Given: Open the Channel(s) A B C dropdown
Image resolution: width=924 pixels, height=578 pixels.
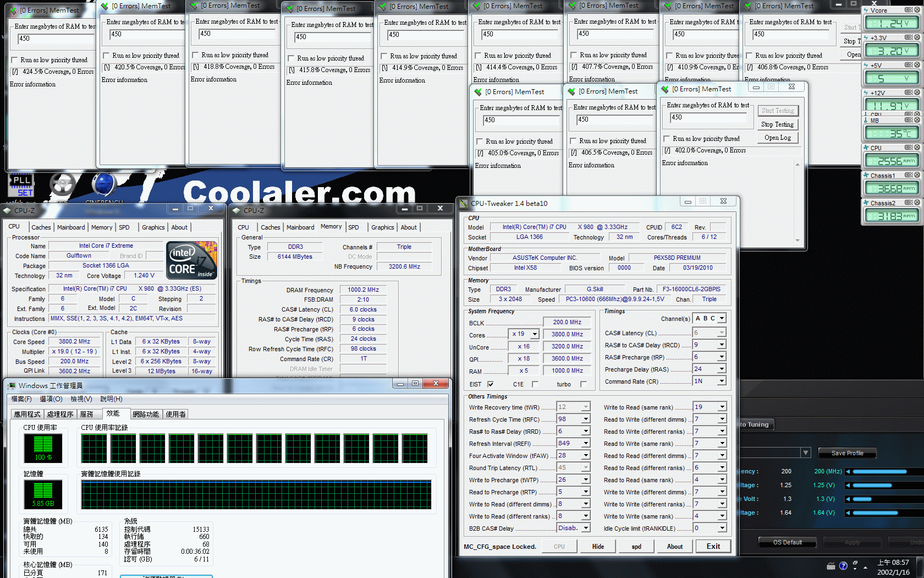Looking at the screenshot, I should coord(722,318).
